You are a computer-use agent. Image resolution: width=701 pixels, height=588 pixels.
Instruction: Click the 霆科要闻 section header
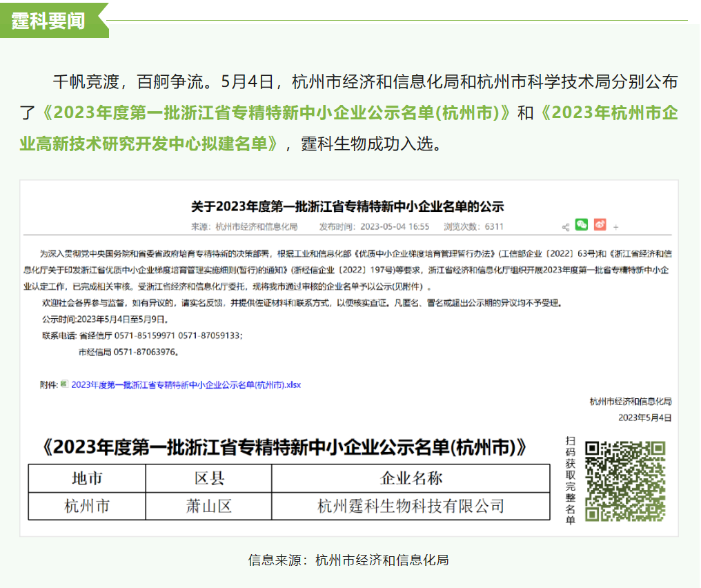tap(49, 21)
